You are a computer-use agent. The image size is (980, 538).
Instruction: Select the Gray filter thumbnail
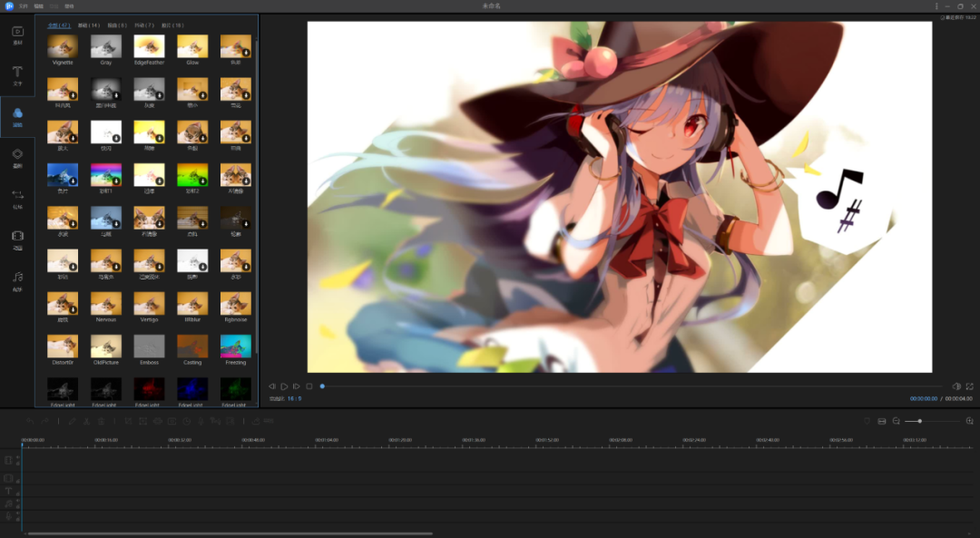(105, 47)
